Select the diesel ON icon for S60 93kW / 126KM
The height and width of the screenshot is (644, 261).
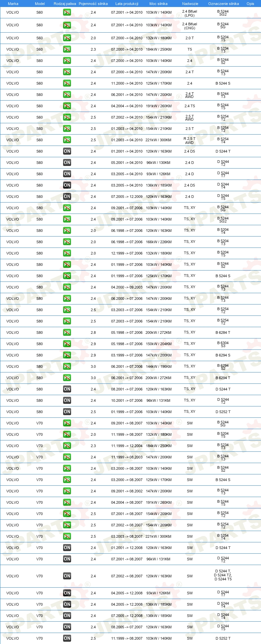coord(67,174)
